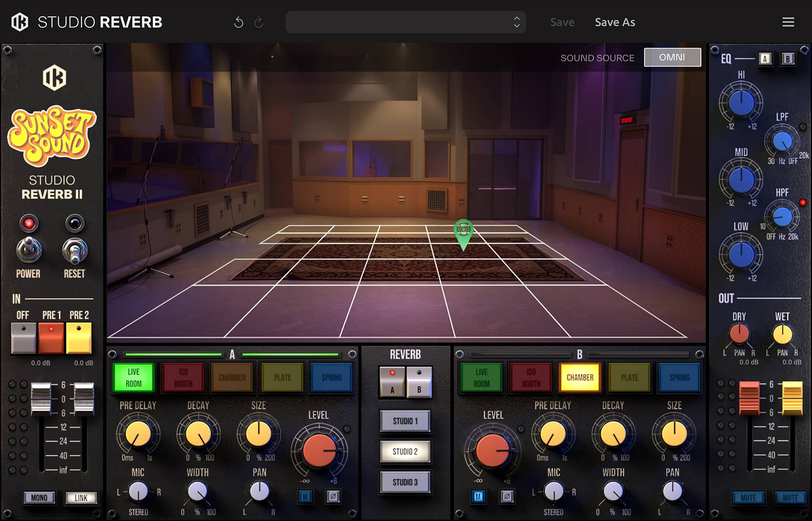Click the undo arrow icon
Screen dimensions: 812x521
point(238,22)
